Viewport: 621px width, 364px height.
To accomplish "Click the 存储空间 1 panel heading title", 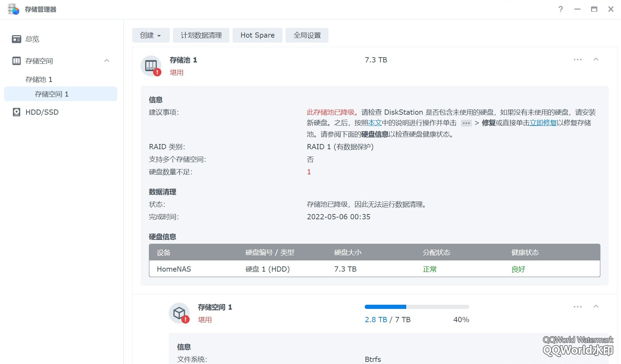I will point(215,307).
